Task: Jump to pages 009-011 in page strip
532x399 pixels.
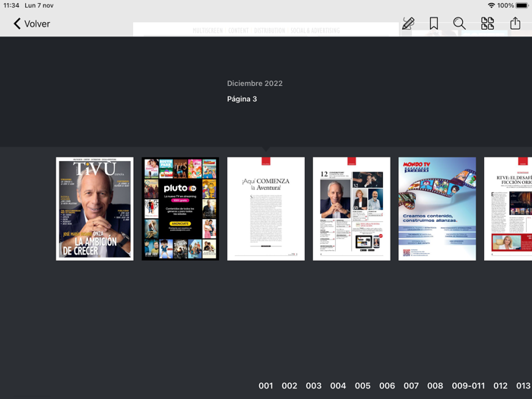Action: tap(468, 386)
